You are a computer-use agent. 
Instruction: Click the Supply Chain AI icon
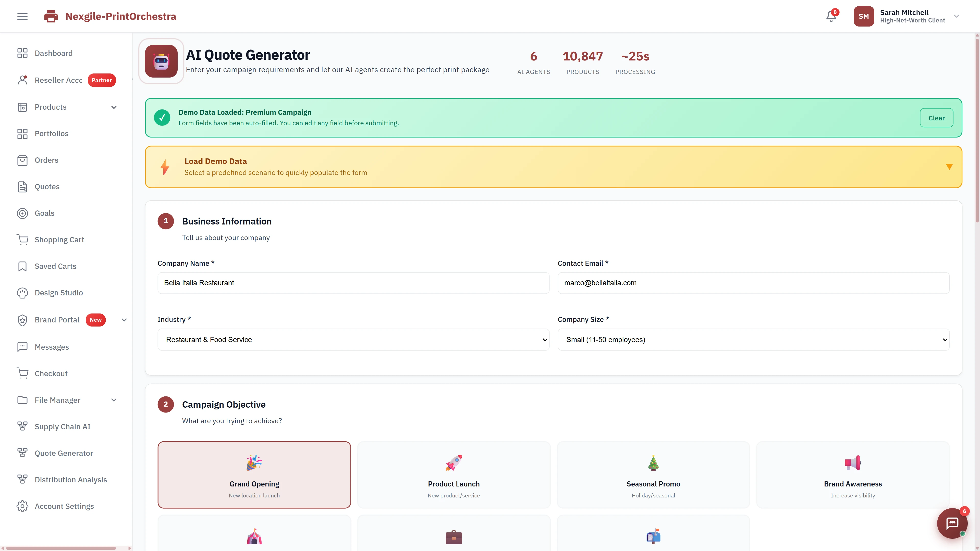[22, 426]
